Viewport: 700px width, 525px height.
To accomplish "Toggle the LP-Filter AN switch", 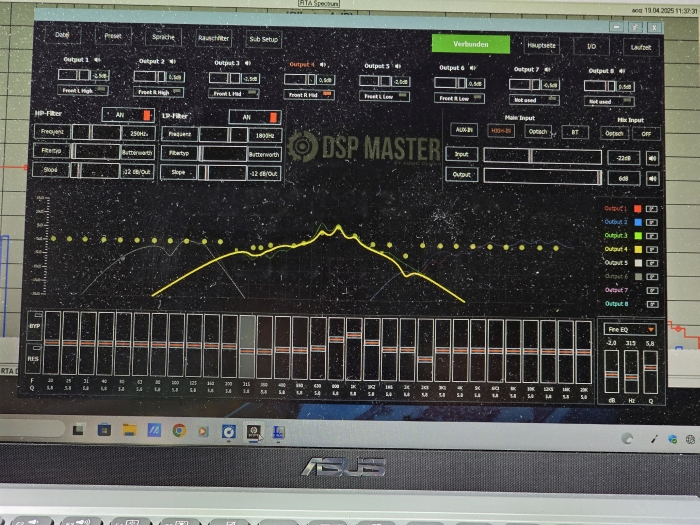I will tap(254, 116).
